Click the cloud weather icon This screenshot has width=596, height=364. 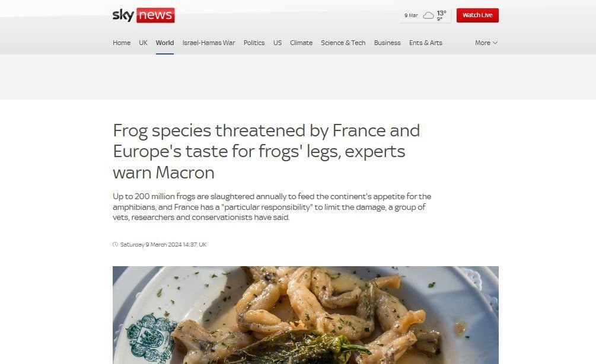[428, 15]
